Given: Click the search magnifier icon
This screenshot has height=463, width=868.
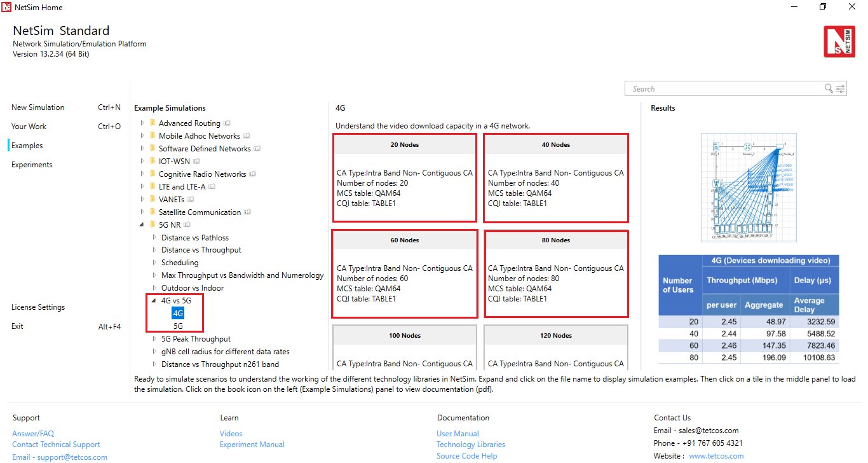Looking at the screenshot, I should pyautogui.click(x=829, y=89).
